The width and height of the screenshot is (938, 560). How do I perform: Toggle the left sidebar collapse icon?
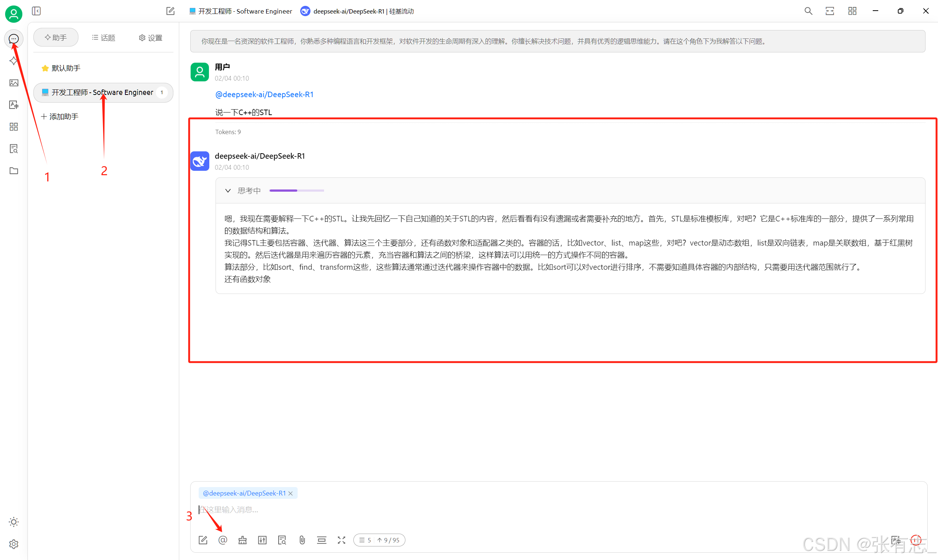point(36,11)
